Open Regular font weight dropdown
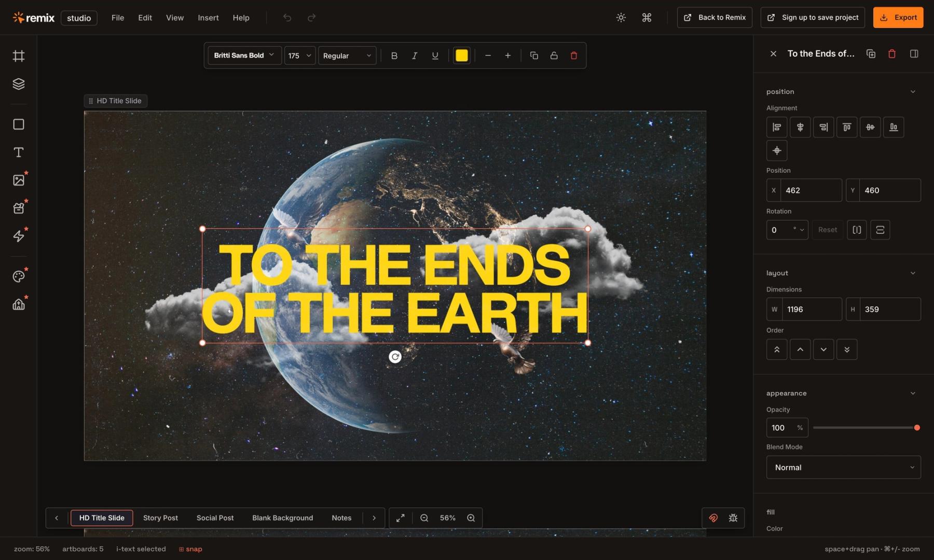 click(347, 55)
